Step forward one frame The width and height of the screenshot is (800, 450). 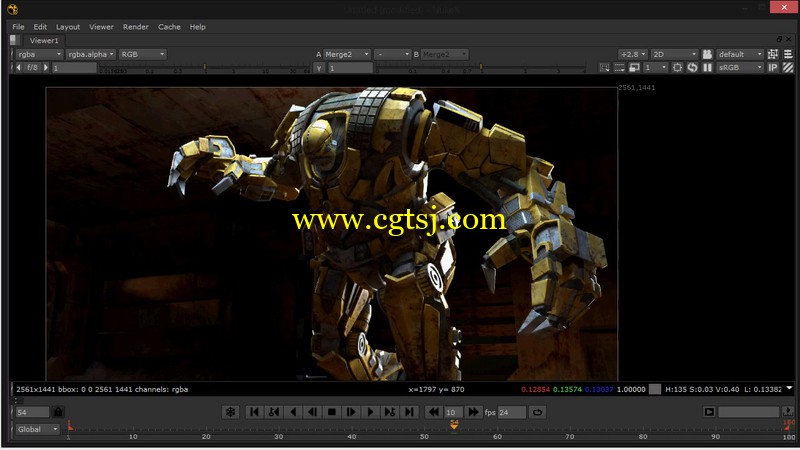[351, 412]
